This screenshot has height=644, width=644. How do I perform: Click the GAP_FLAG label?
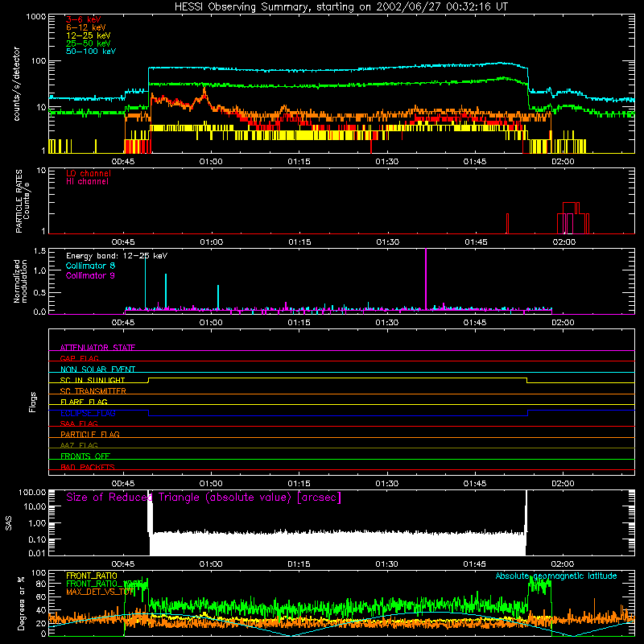coord(79,358)
